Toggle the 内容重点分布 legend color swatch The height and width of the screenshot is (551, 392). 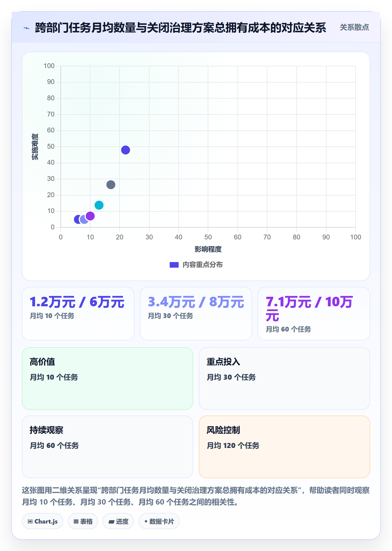coord(174,265)
